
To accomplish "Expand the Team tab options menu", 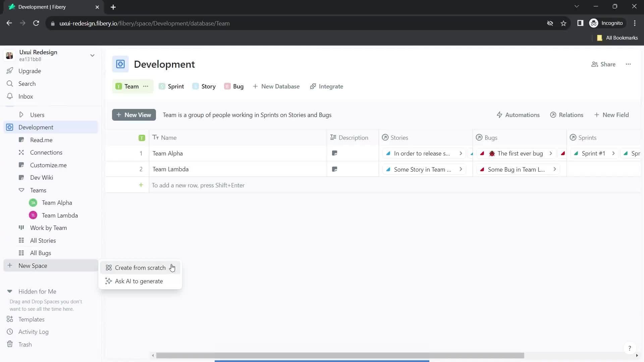I will pyautogui.click(x=146, y=86).
